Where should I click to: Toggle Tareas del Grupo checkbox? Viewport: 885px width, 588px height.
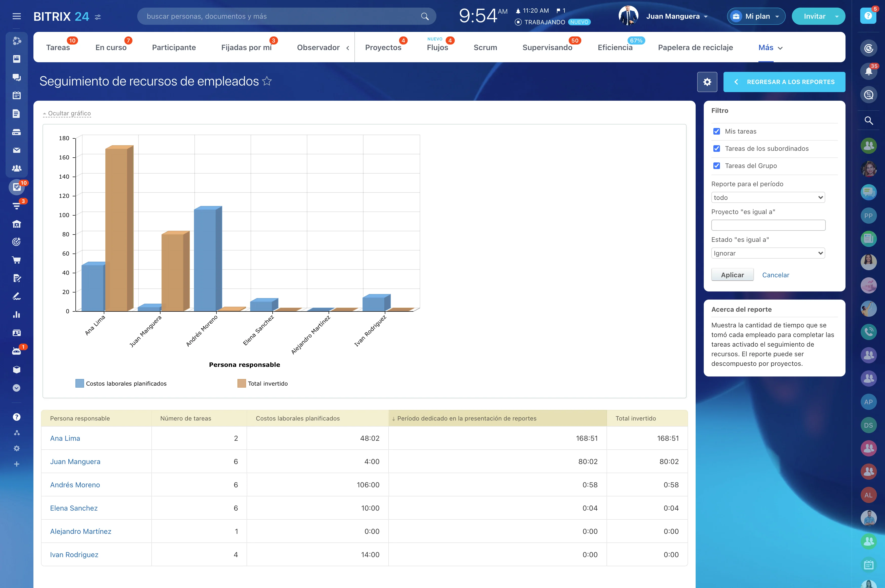pos(717,166)
